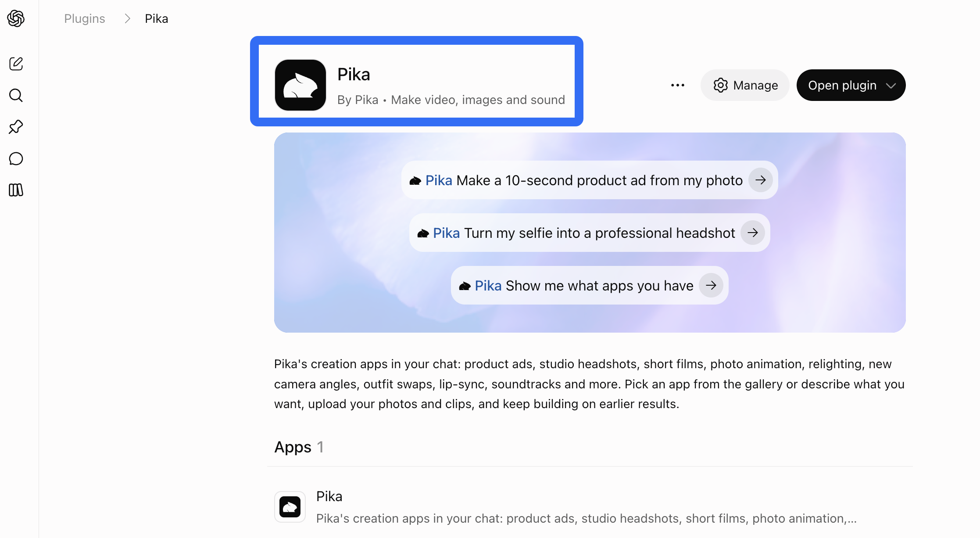980x538 pixels.
Task: Click the pin icon in sidebar
Action: tap(16, 127)
